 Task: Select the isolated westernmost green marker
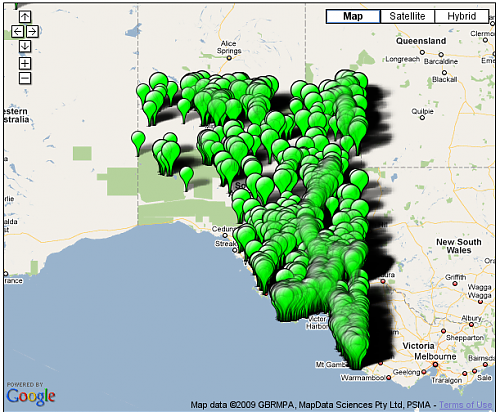click(138, 143)
